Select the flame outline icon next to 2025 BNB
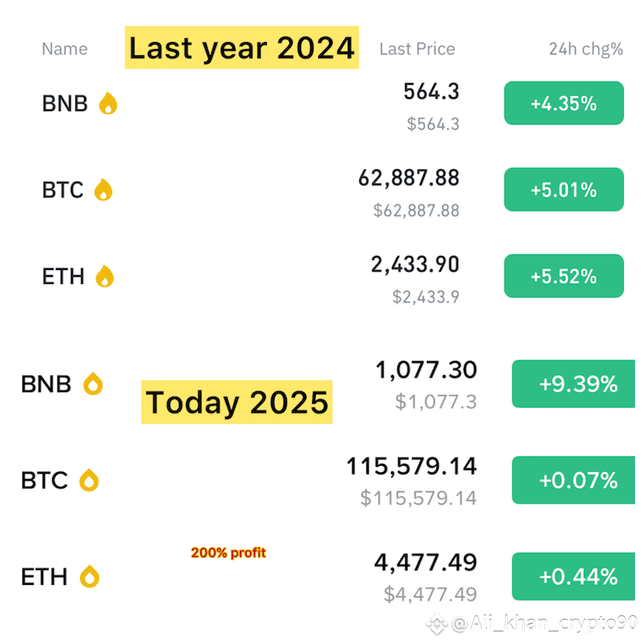 pyautogui.click(x=93, y=383)
